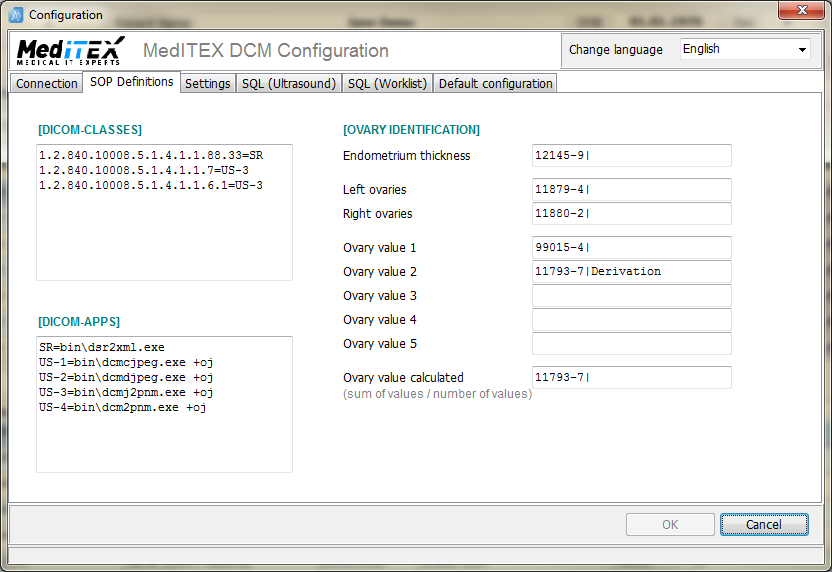Viewport: 832px width, 572px height.
Task: Click the sum of values note
Action: coord(437,394)
